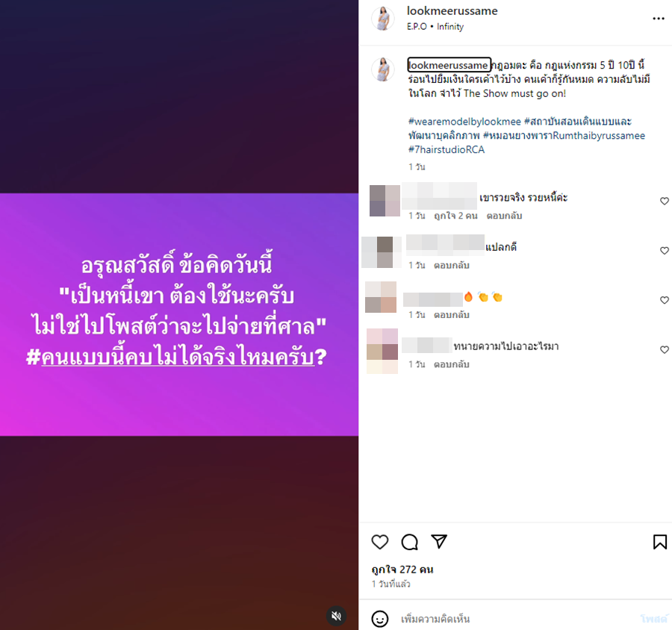Open comments with the speech bubble icon
Screen dimensions: 672x630
(410, 542)
